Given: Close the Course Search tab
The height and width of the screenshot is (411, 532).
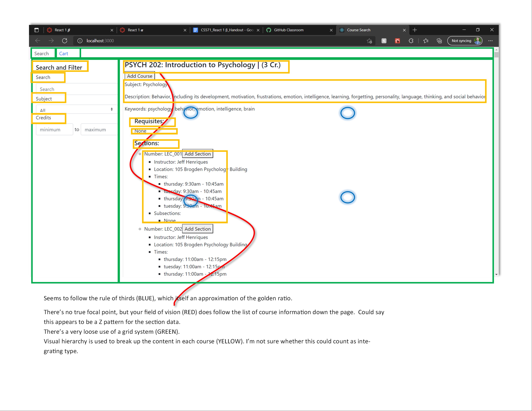Looking at the screenshot, I should (x=404, y=30).
